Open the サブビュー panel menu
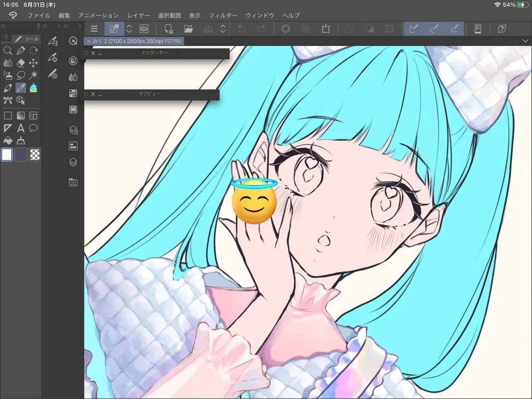Viewport: 532px width, 399px height. click(x=86, y=94)
